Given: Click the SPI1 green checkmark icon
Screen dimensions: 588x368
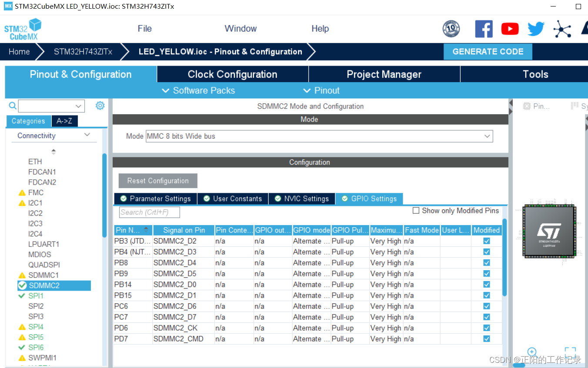Looking at the screenshot, I should pyautogui.click(x=22, y=296).
